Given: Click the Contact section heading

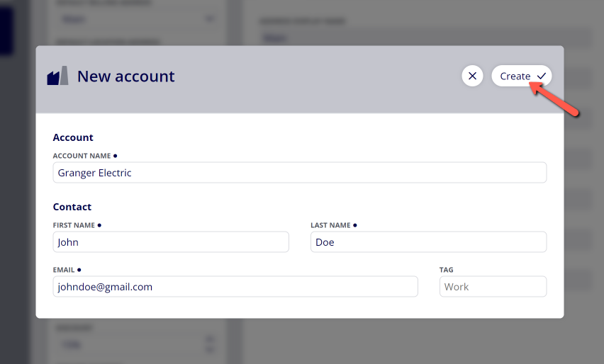Looking at the screenshot, I should 72,207.
